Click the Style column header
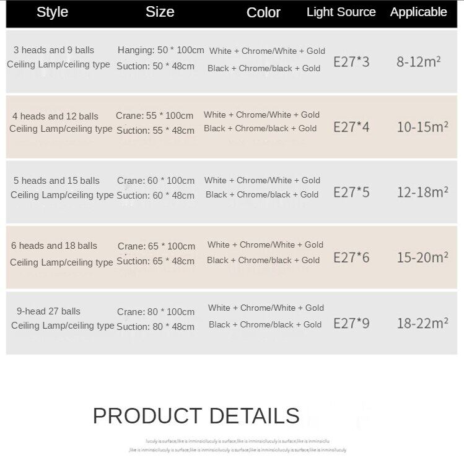 [52, 12]
